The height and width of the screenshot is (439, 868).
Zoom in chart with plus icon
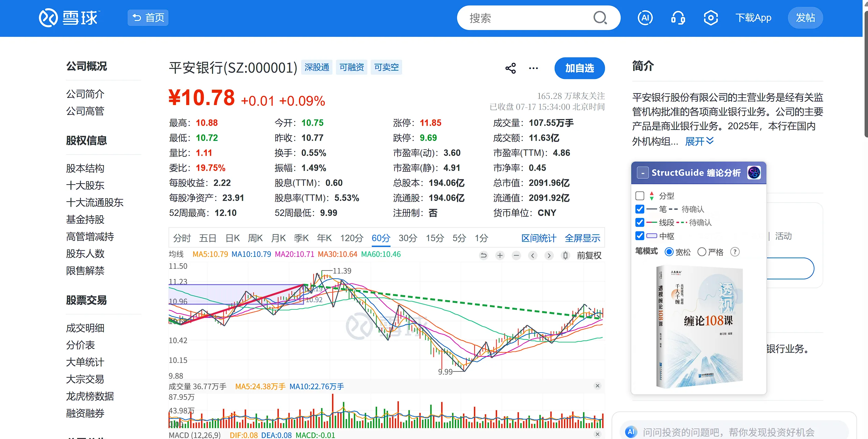(500, 255)
